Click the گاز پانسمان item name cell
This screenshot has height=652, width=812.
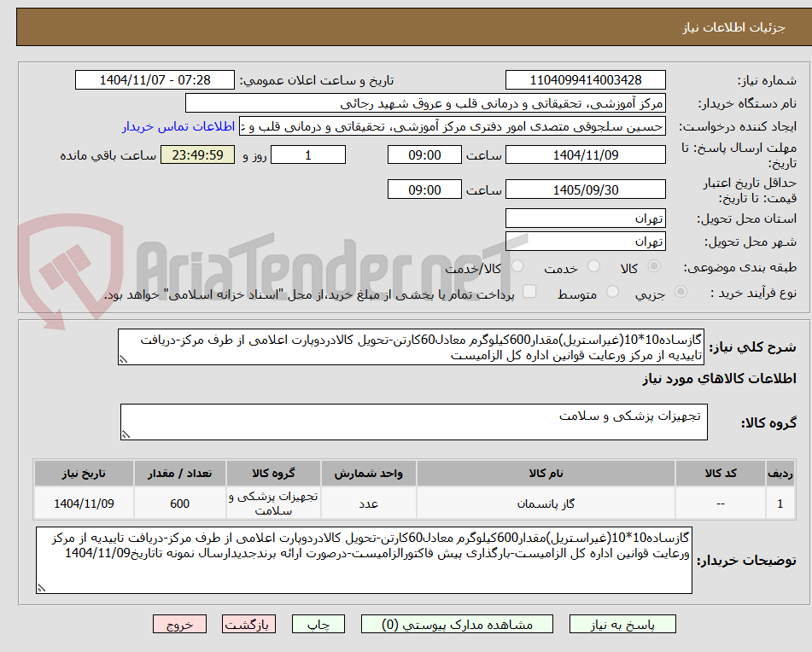(546, 504)
